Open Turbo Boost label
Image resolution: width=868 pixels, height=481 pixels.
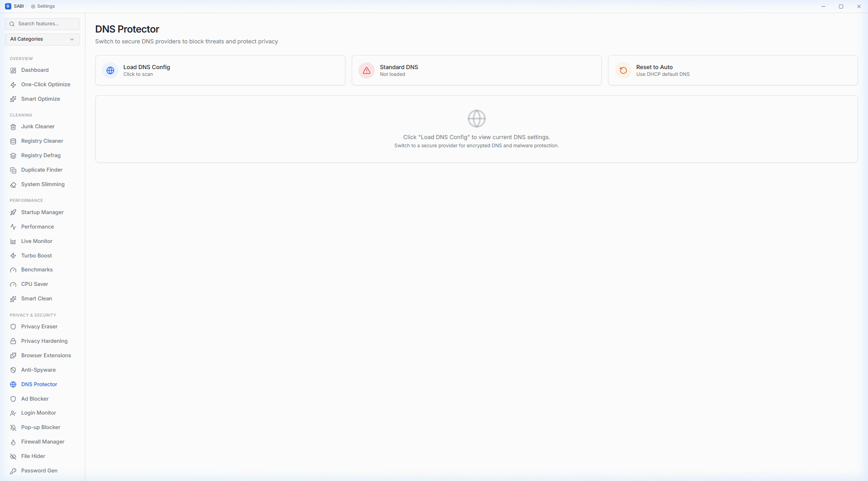[x=36, y=256]
